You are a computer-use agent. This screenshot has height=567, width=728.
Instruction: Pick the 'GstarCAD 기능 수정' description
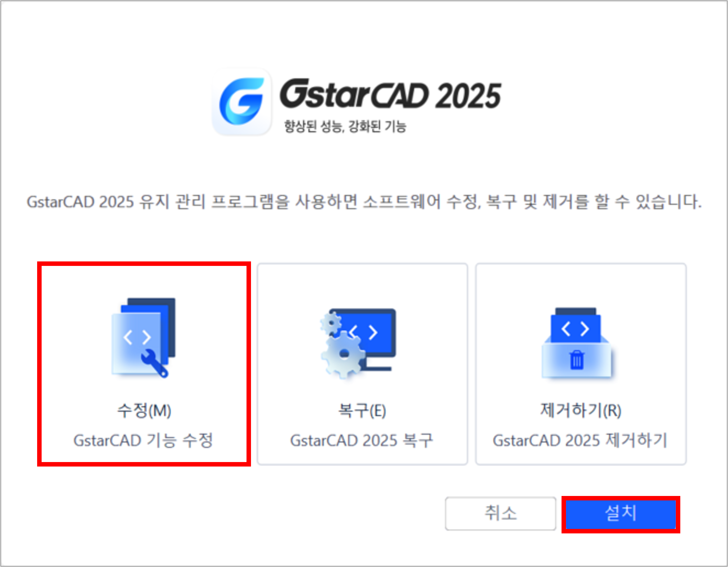tap(143, 440)
